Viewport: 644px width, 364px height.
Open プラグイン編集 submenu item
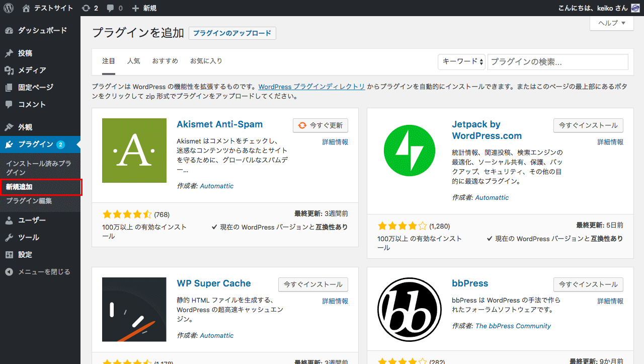pyautogui.click(x=40, y=201)
